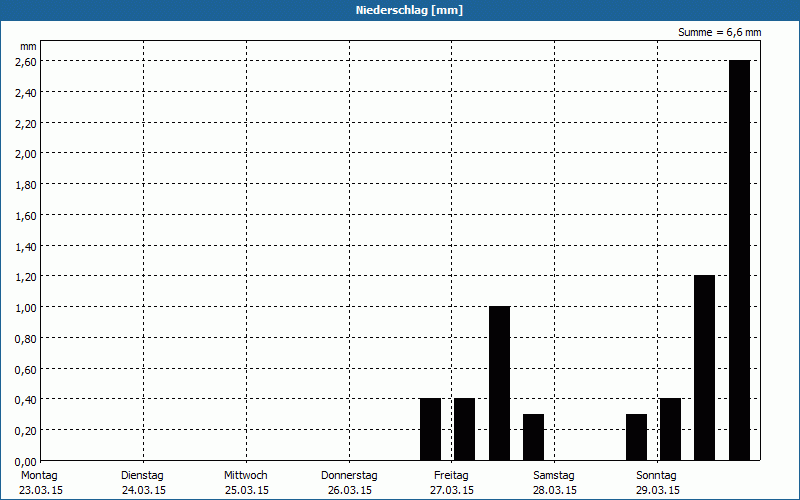800x500 pixels.
Task: Click the tallest 2,60 mm bar on Sunday
Action: click(x=740, y=260)
